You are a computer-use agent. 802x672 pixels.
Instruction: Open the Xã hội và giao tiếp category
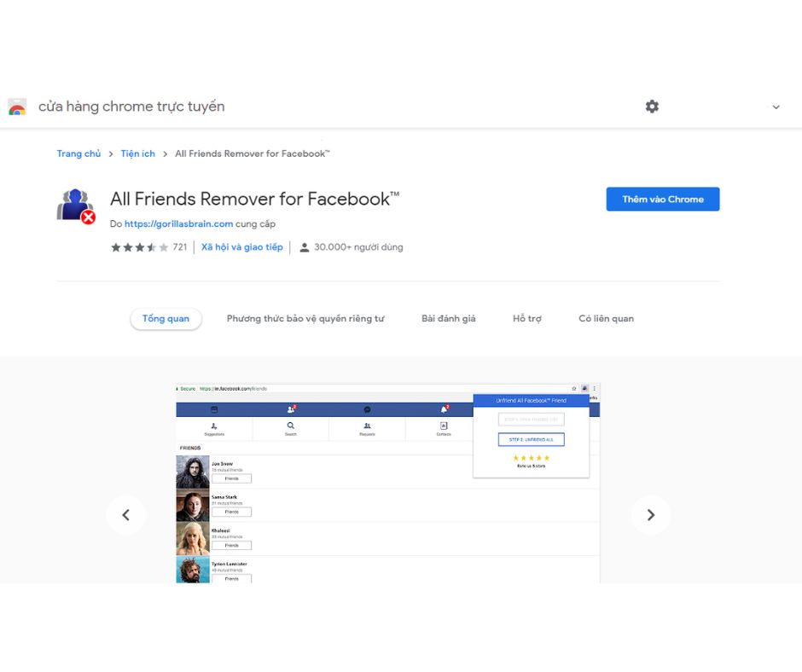(x=242, y=247)
